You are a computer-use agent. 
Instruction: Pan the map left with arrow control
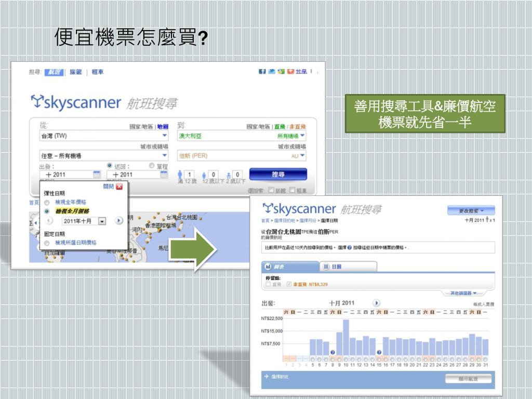click(36, 222)
